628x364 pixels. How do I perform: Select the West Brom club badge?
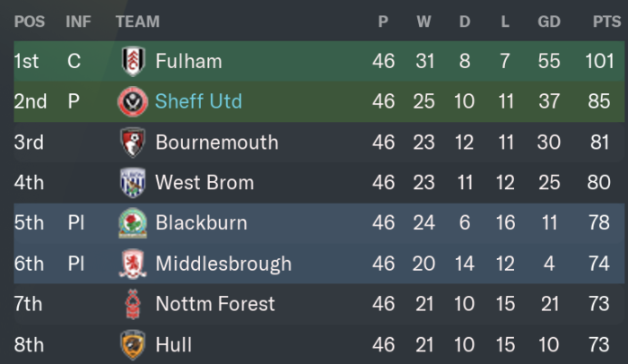(x=133, y=183)
